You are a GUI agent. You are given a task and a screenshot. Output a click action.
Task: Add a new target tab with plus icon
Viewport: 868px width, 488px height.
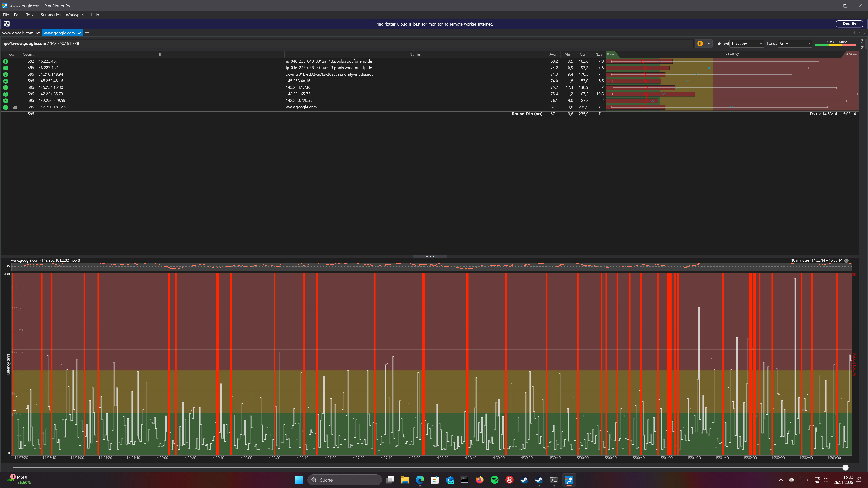coord(87,33)
